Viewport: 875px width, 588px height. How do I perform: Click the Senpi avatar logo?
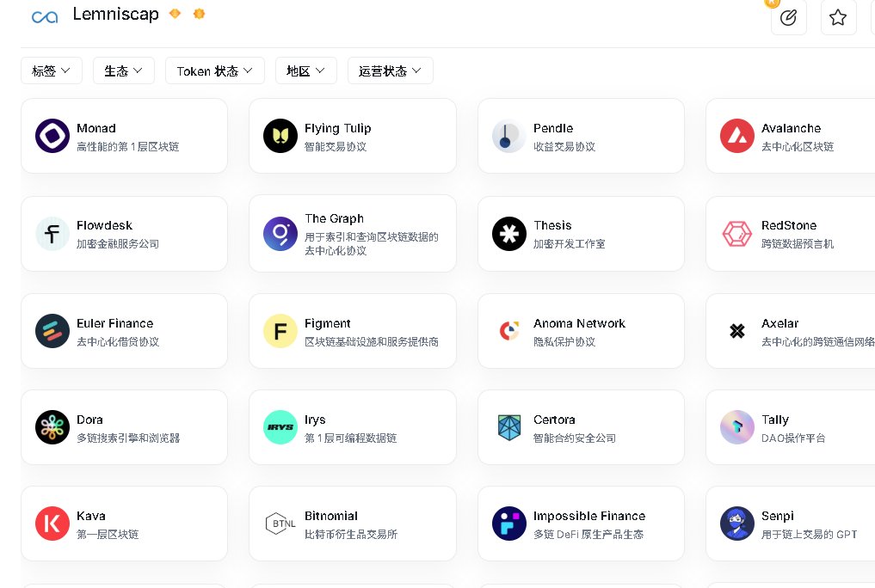pos(737,524)
